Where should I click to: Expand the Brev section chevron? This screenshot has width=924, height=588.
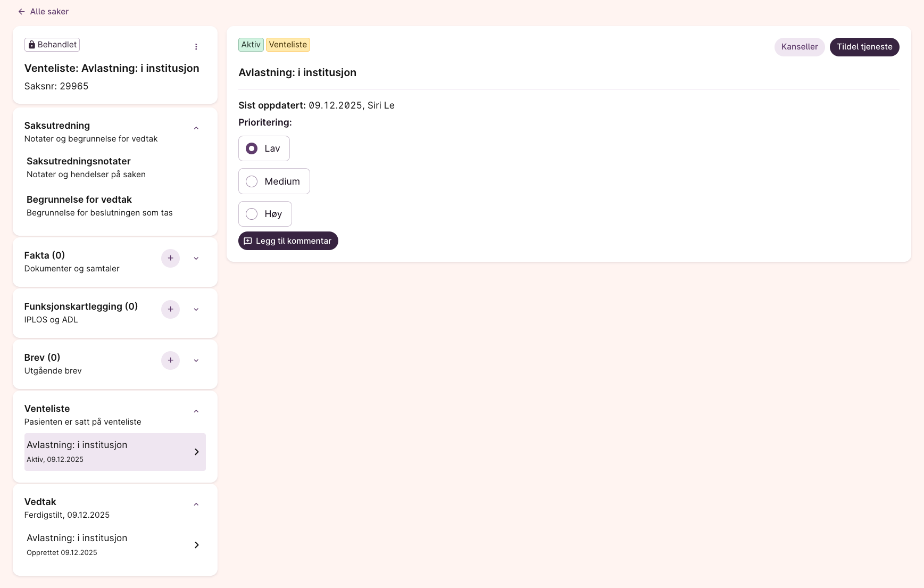point(196,361)
